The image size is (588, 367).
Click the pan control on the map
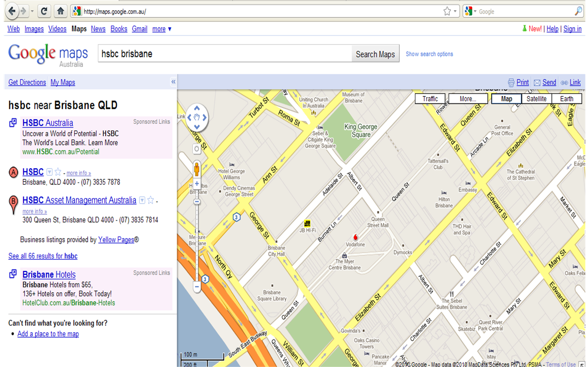(x=197, y=117)
